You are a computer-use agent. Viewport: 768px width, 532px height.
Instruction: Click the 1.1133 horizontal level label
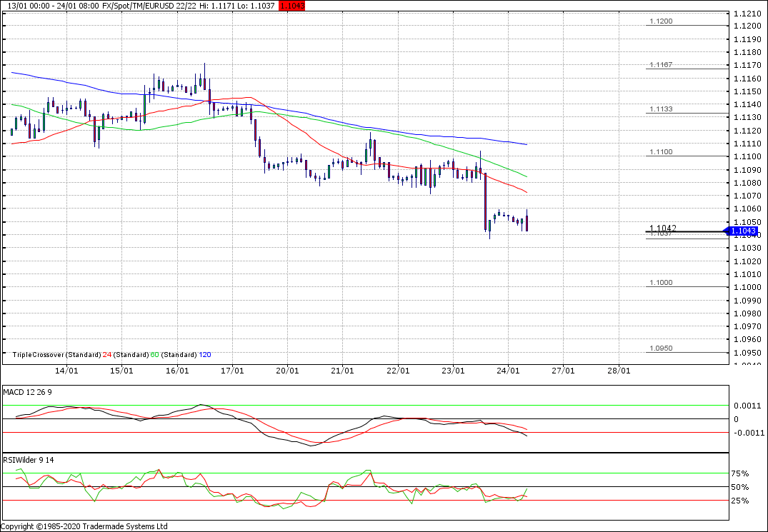point(661,109)
